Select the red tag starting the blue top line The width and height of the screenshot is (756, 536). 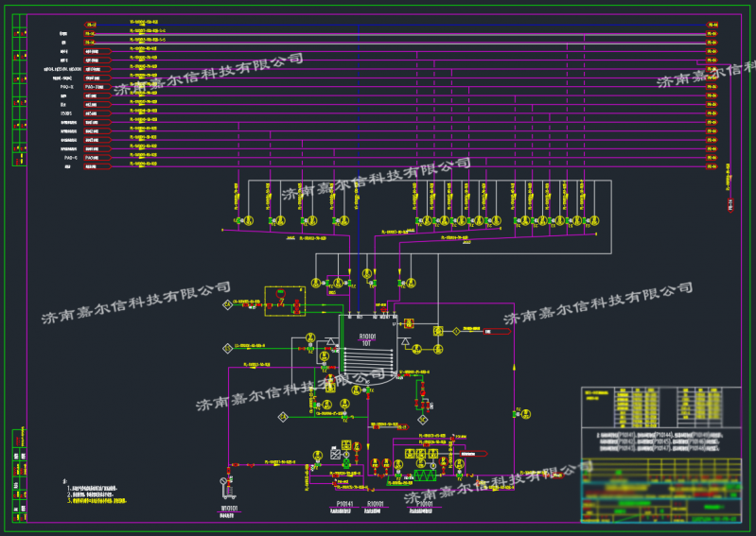click(91, 25)
